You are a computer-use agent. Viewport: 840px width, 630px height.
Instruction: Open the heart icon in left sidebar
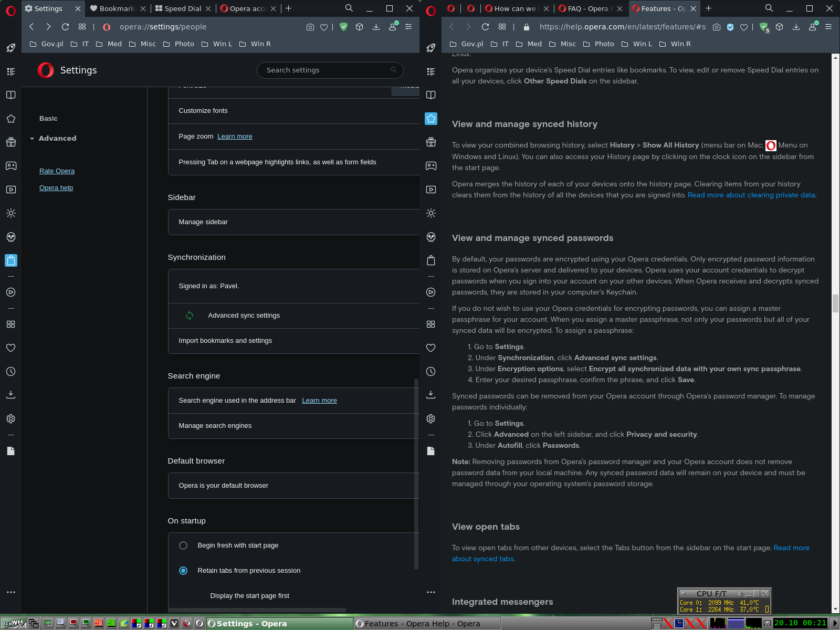pos(10,348)
